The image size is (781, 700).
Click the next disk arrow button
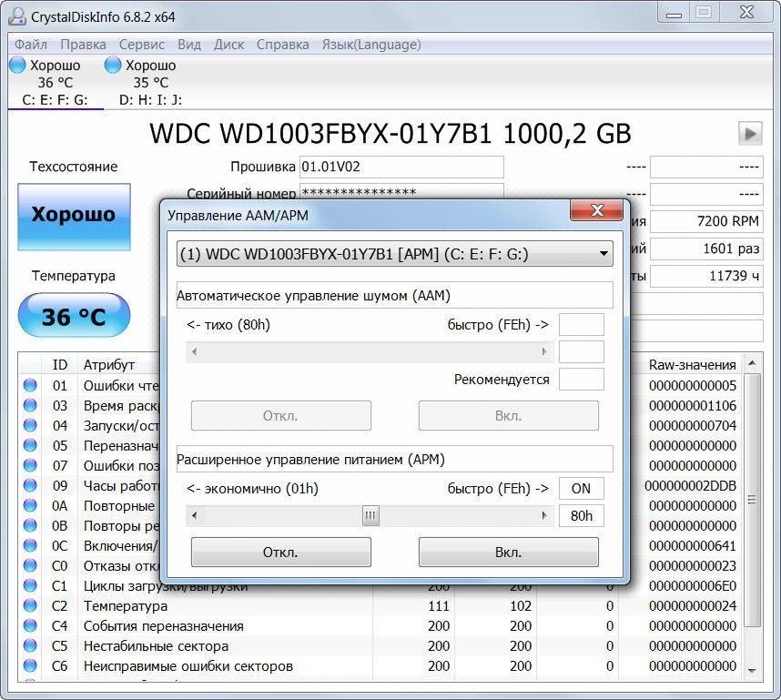750,134
